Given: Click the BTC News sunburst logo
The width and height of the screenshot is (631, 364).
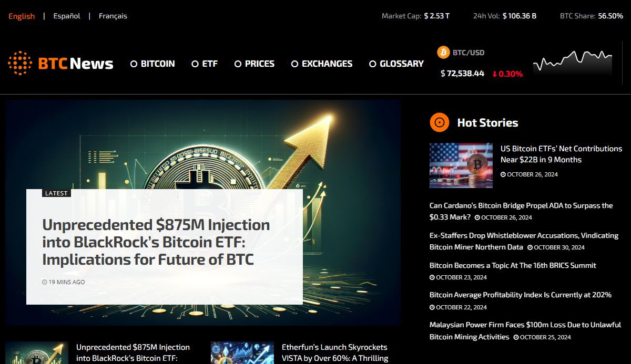Looking at the screenshot, I should tap(20, 64).
